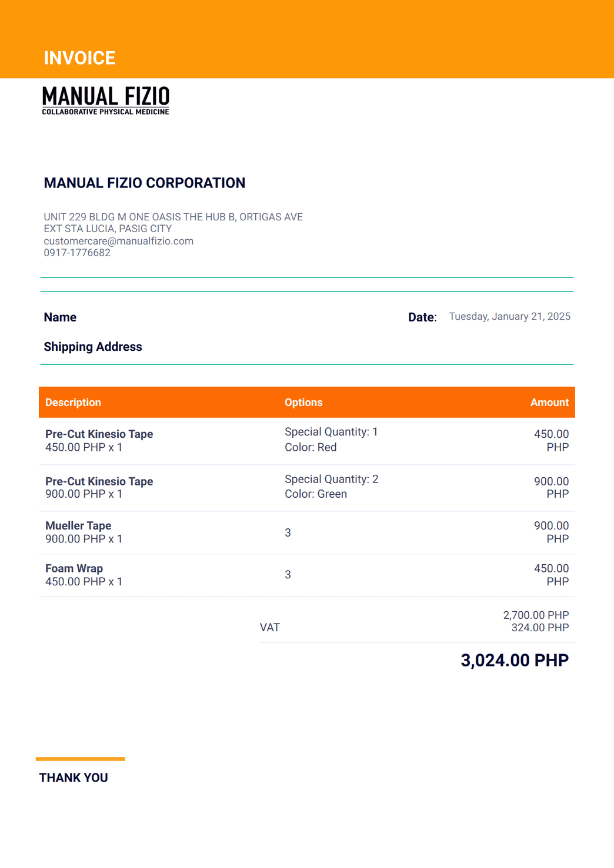Click the customercare@manualfizio.com email address

[118, 241]
